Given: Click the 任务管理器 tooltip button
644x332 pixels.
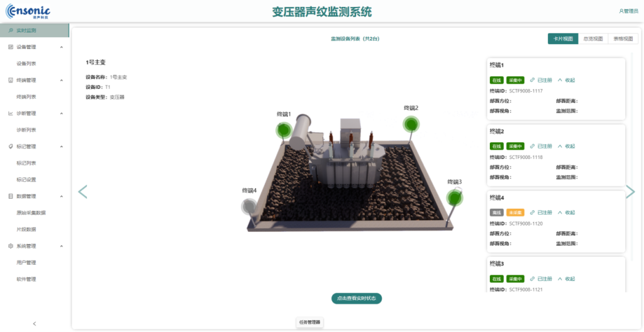Looking at the screenshot, I should tap(309, 322).
